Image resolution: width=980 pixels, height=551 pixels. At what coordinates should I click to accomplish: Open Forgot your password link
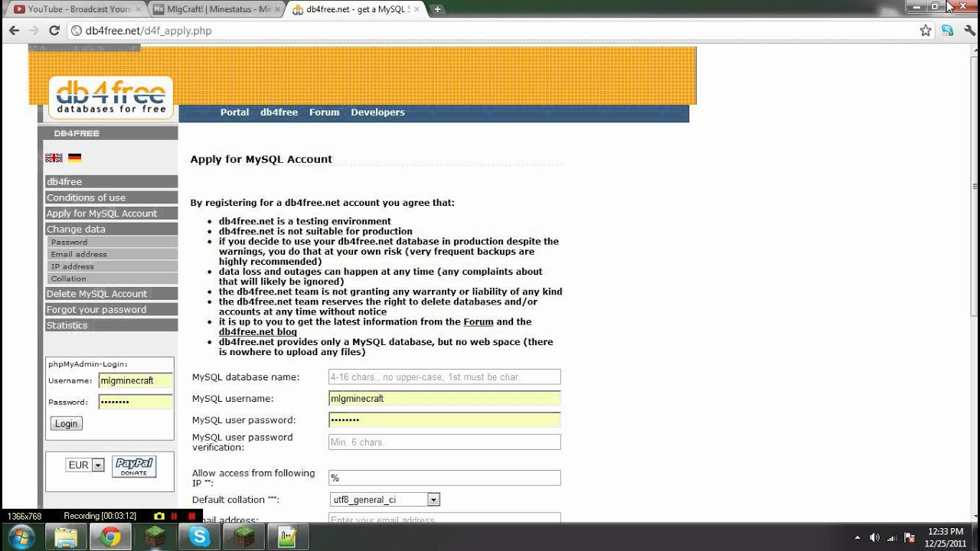click(111, 310)
